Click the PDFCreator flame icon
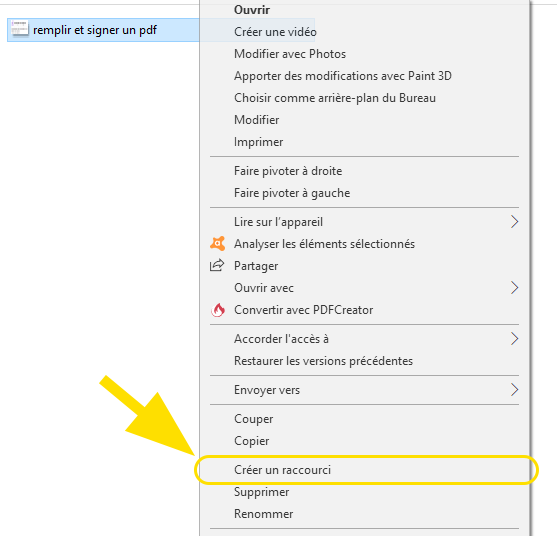Image resolution: width=557 pixels, height=536 pixels. [218, 310]
